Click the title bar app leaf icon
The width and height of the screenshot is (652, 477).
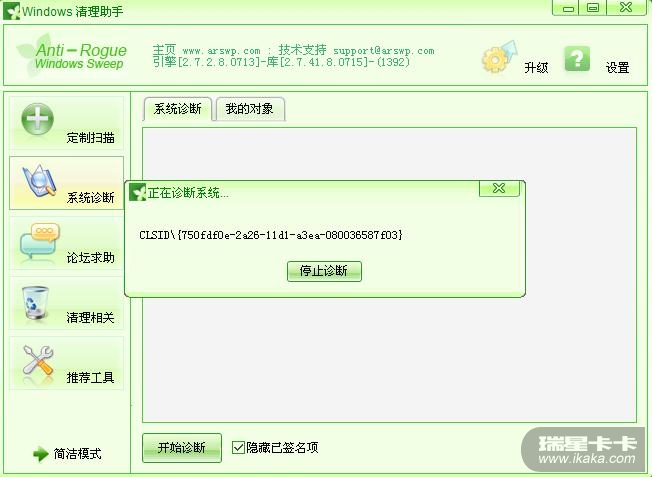11,11
